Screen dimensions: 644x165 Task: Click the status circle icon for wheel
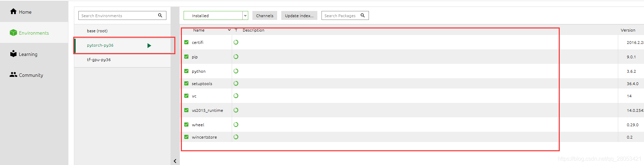coord(236,125)
